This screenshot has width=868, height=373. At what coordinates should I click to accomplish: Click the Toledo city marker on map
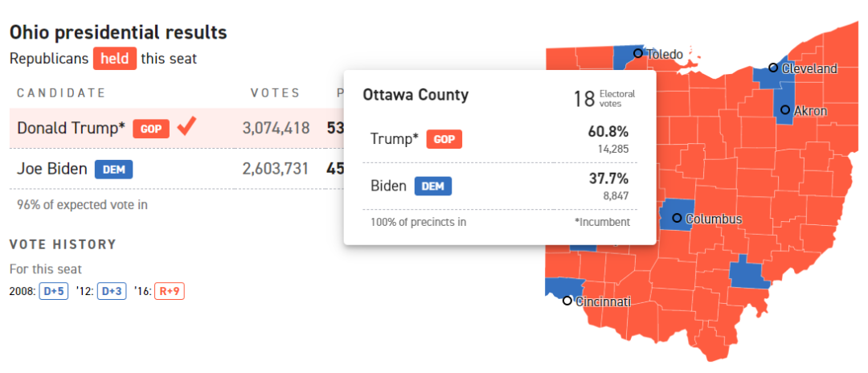tap(638, 54)
